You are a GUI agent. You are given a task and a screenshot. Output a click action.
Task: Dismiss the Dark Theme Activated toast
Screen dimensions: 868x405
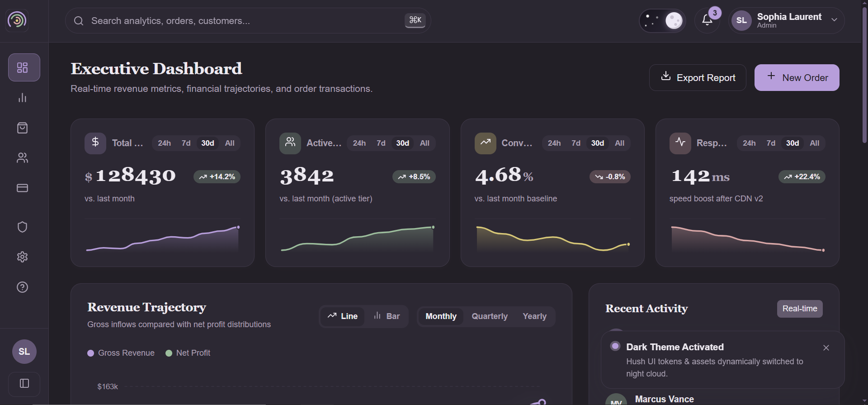(826, 348)
